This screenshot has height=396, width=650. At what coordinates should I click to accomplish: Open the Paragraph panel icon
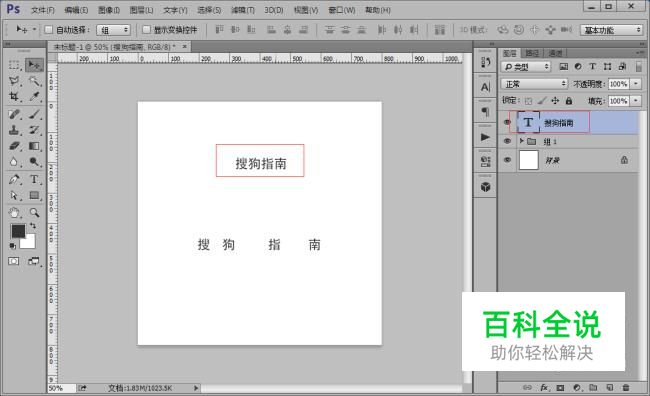pos(485,112)
